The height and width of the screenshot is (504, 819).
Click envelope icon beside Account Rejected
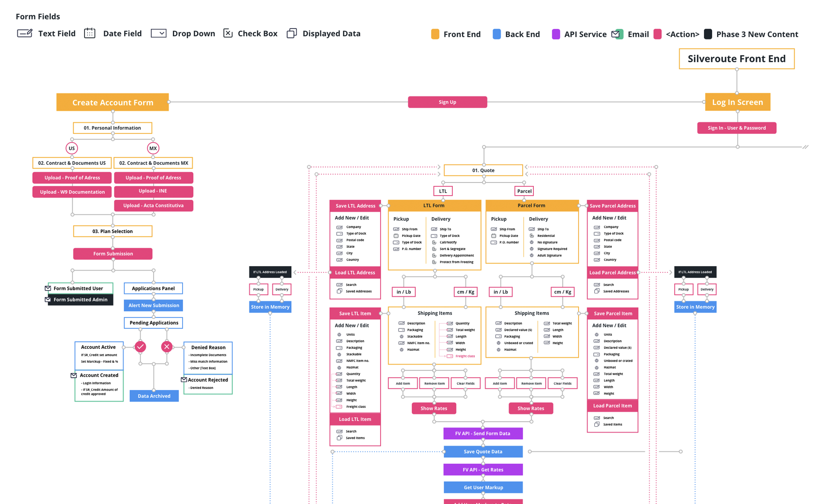[x=184, y=380]
